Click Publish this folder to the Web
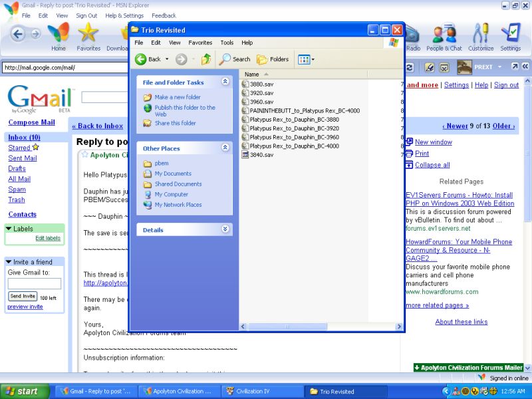532x399 pixels. pos(185,111)
